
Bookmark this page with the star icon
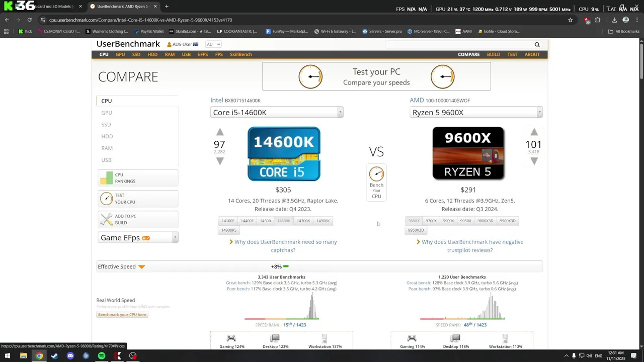point(570,20)
